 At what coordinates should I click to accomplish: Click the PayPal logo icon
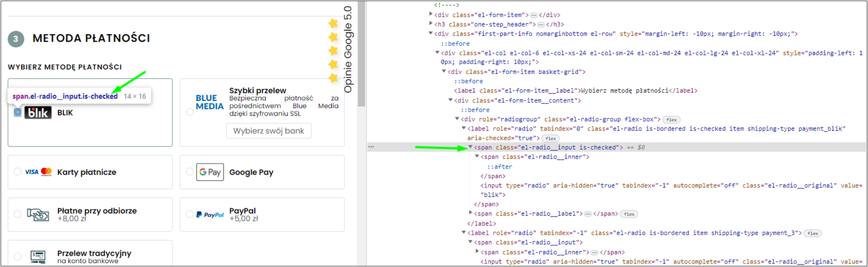(x=210, y=215)
